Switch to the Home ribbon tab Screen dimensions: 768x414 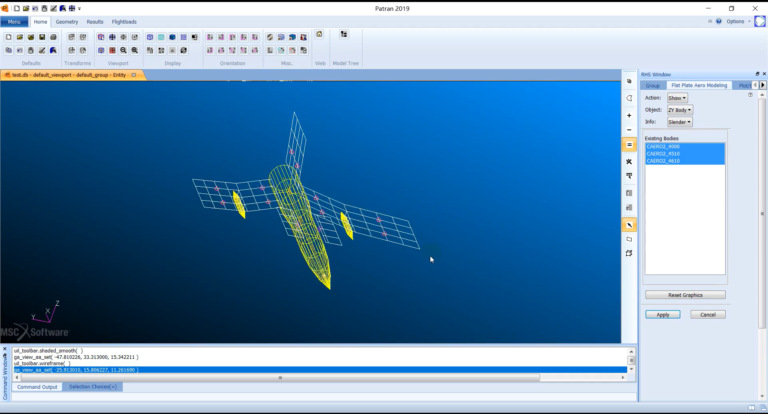coord(40,22)
